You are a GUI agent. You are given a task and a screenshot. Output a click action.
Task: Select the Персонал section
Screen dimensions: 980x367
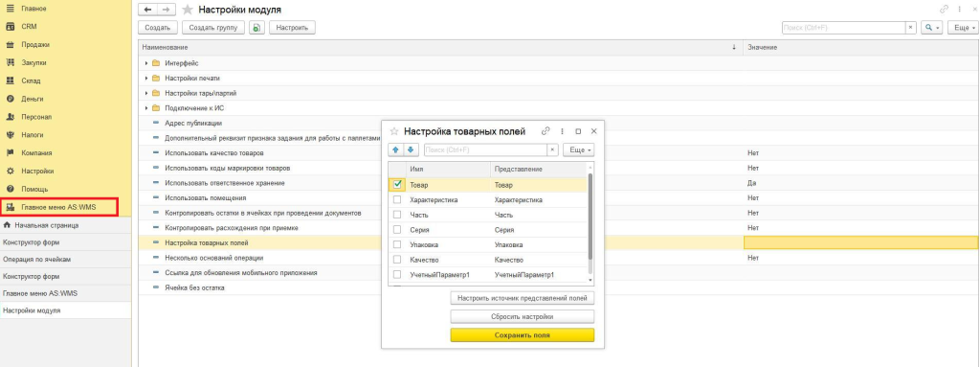tap(36, 117)
